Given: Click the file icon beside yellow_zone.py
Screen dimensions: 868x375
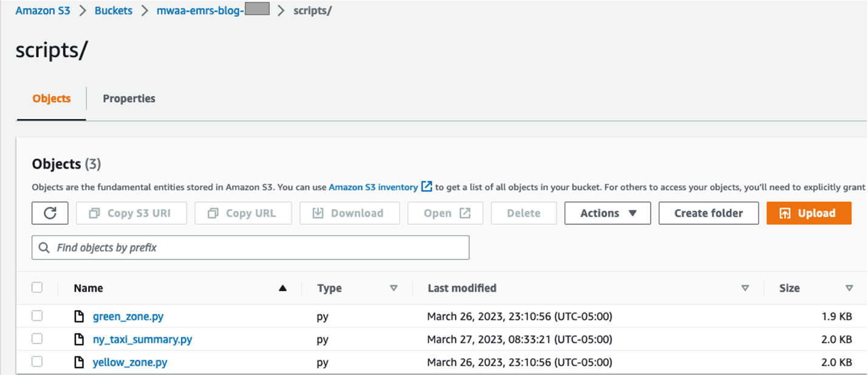Looking at the screenshot, I should (x=78, y=362).
